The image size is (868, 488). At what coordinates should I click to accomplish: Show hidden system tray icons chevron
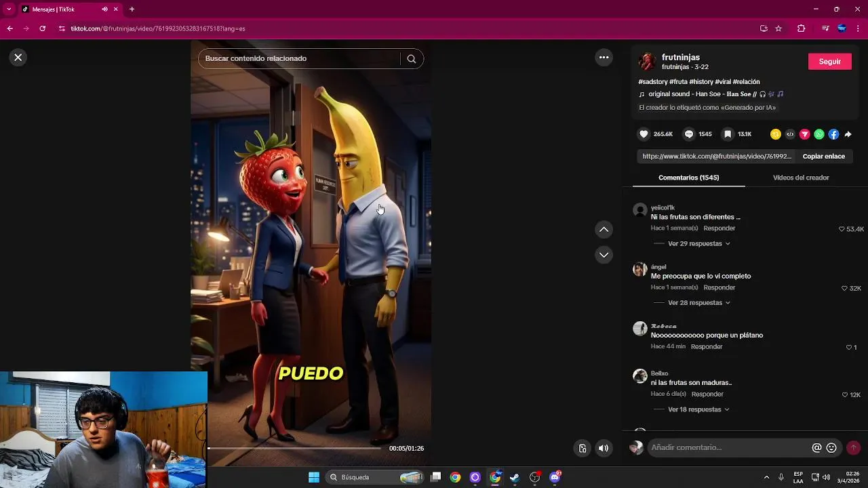pos(766,477)
